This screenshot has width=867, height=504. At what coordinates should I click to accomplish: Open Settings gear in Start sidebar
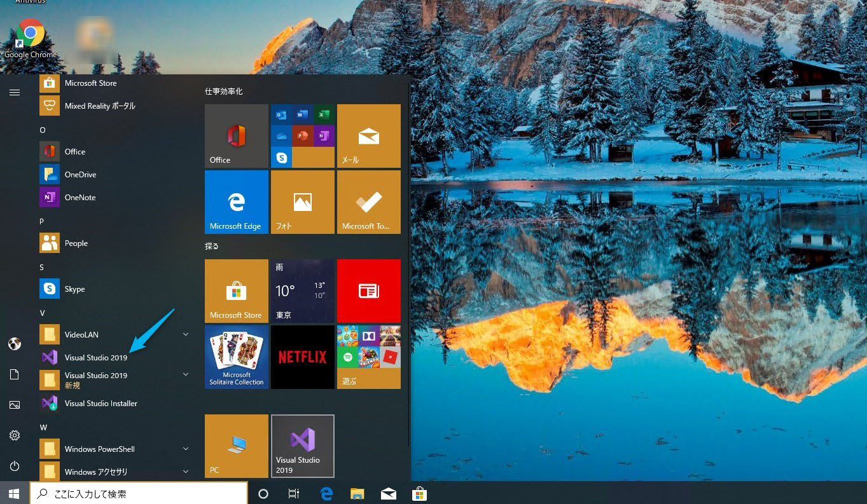coord(15,435)
